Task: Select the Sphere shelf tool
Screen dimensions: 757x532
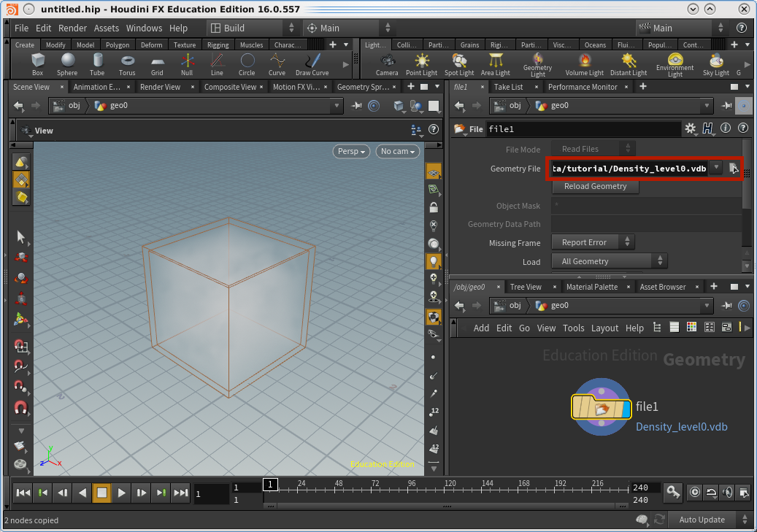Action: point(67,64)
